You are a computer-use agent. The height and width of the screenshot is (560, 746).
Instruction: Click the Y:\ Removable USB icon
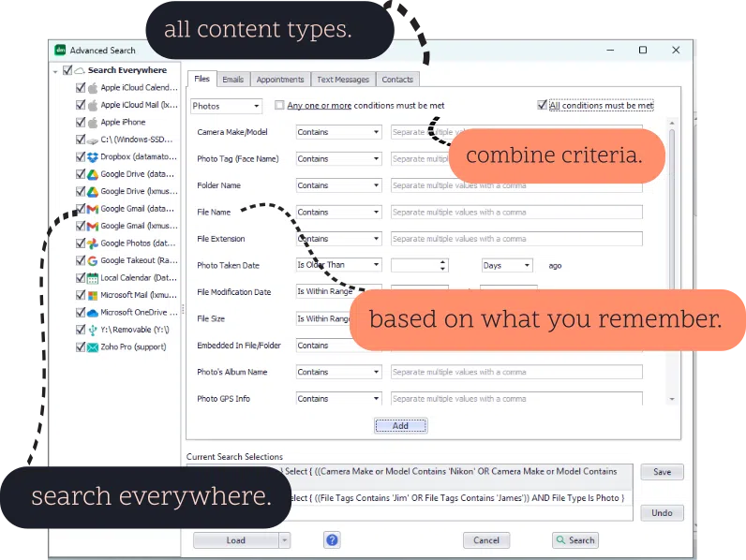click(x=93, y=330)
